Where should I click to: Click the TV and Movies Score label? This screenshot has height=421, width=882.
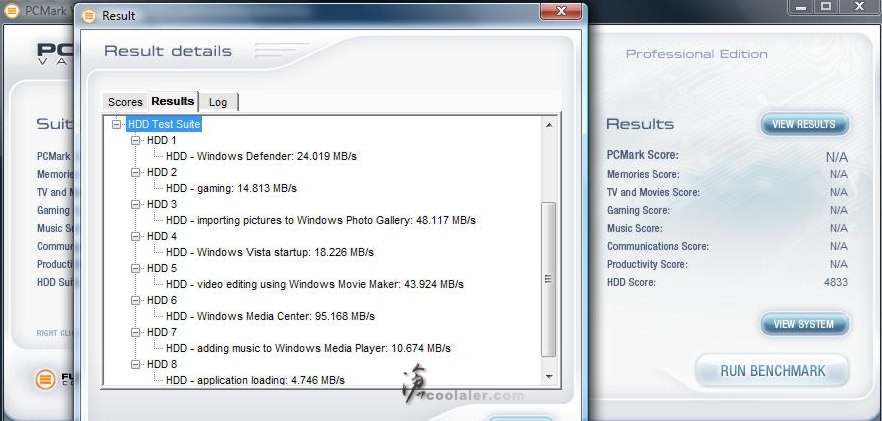[653, 192]
